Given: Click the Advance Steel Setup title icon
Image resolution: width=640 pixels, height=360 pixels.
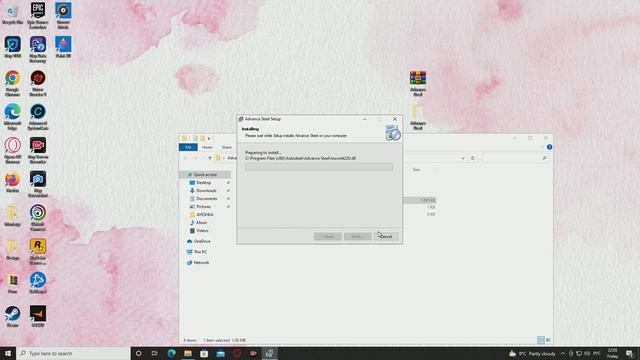Looking at the screenshot, I should (241, 119).
